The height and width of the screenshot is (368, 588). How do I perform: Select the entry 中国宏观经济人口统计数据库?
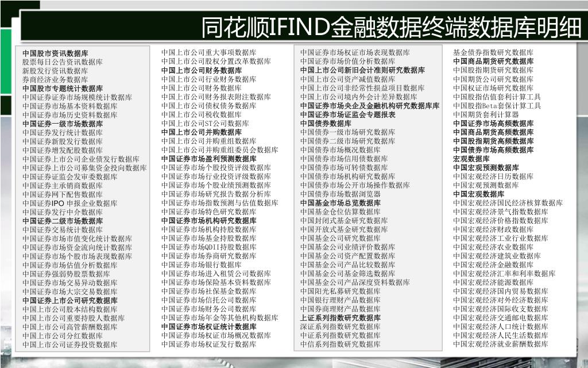coord(501,327)
